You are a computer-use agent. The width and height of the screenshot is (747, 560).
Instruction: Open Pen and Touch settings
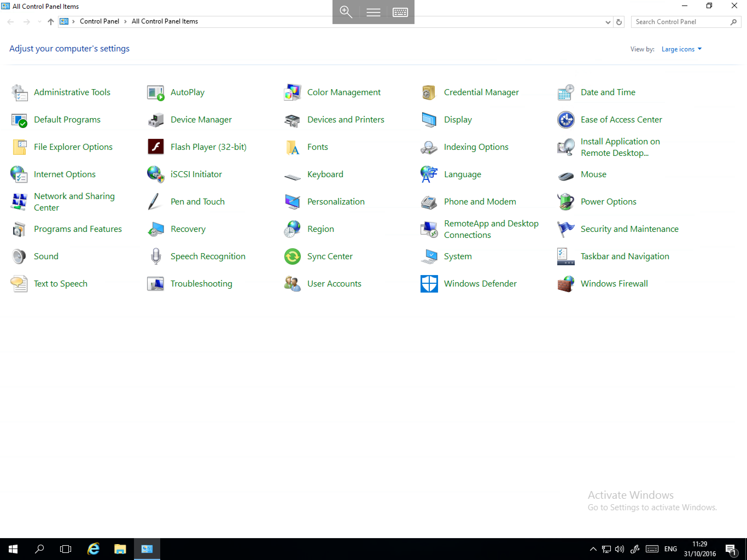coord(198,202)
